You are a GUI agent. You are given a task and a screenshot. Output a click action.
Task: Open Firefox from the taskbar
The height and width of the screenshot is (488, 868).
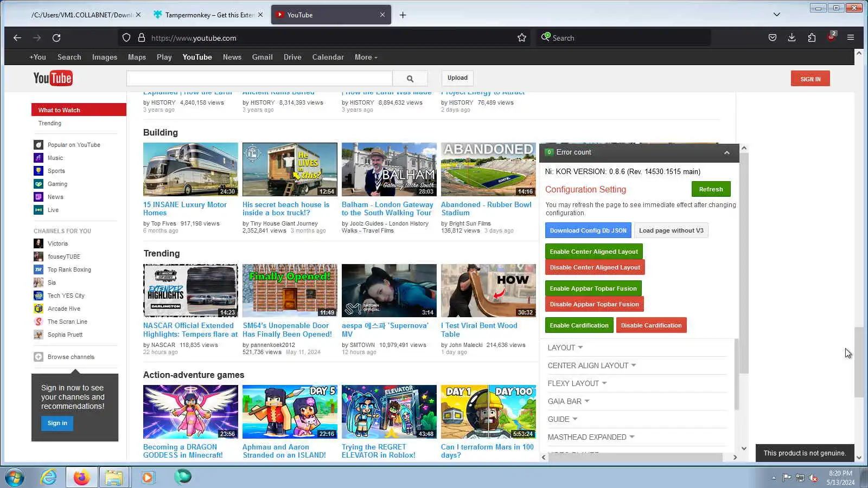[x=81, y=477]
